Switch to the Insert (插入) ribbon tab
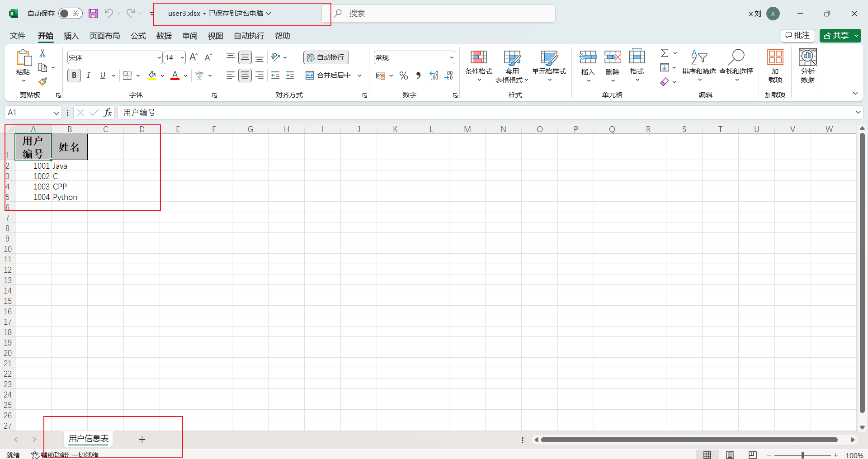 [71, 36]
